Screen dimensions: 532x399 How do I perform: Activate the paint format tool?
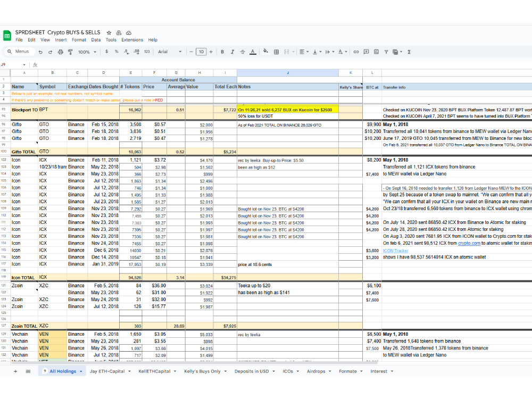(70, 52)
